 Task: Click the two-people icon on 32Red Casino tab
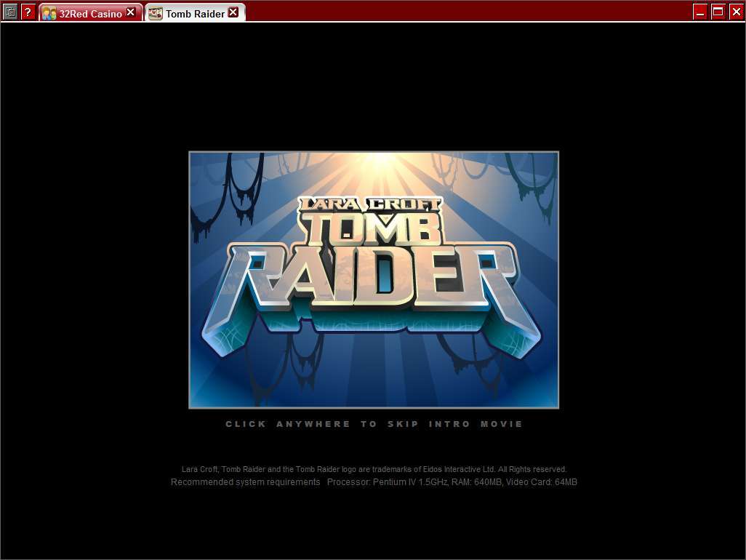click(49, 13)
